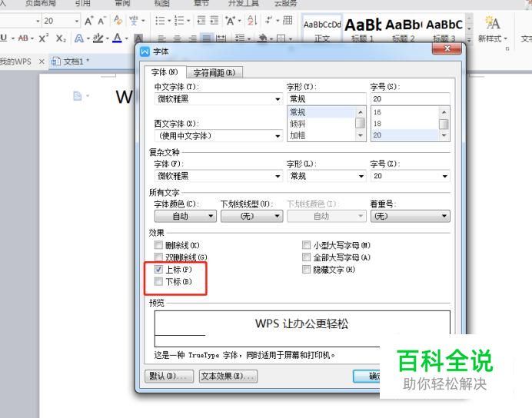532x418 pixels.
Task: Click the 新样式 (New style) button
Action: 492,29
